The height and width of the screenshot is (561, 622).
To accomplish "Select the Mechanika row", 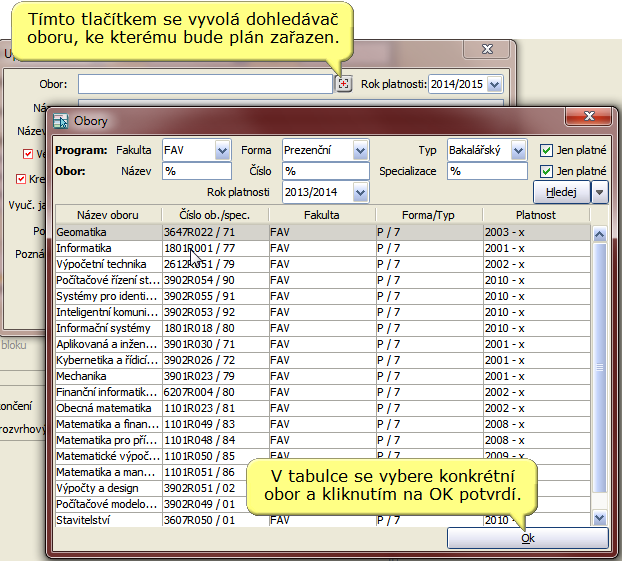I will coord(323,376).
